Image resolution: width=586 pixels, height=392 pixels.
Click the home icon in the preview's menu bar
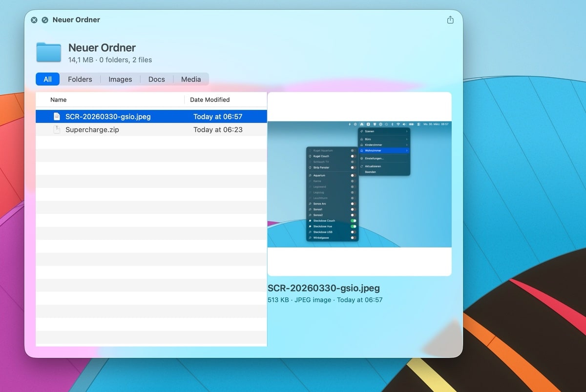click(362, 124)
